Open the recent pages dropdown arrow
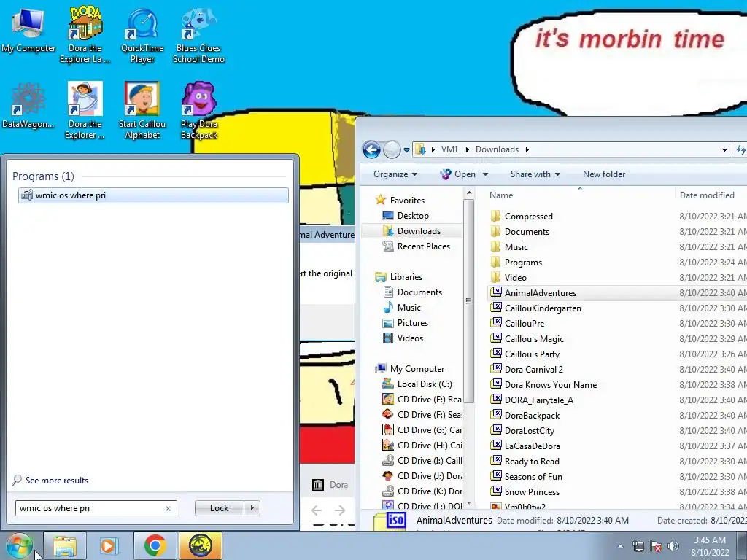 tap(406, 150)
